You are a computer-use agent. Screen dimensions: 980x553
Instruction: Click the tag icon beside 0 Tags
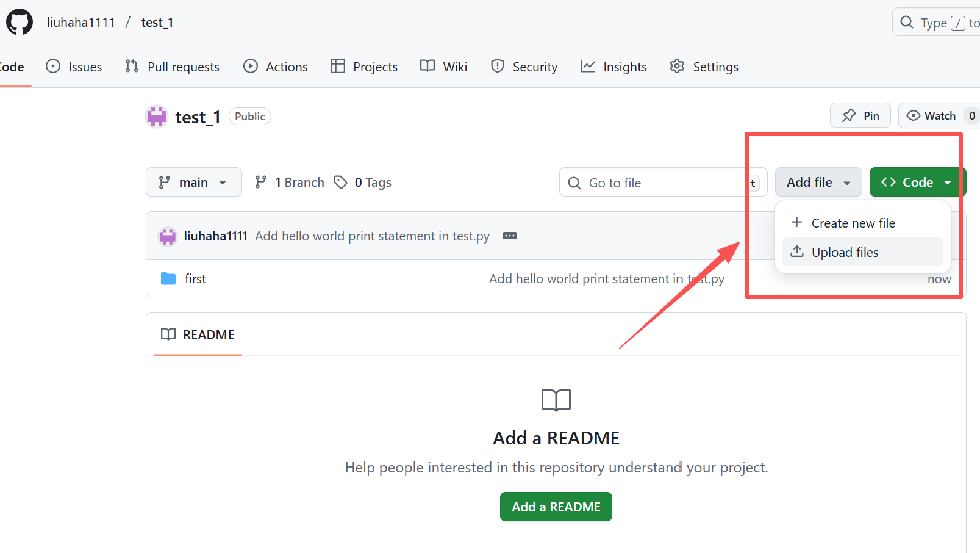tap(341, 182)
